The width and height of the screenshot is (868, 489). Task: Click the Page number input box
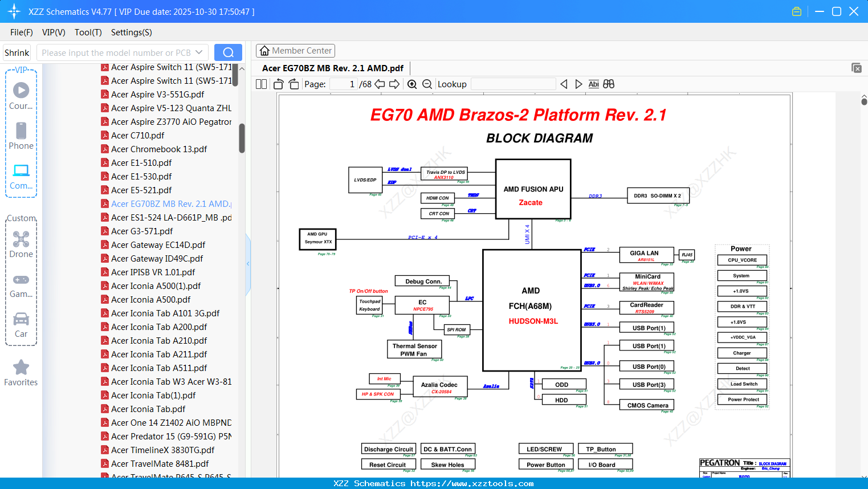coord(343,84)
